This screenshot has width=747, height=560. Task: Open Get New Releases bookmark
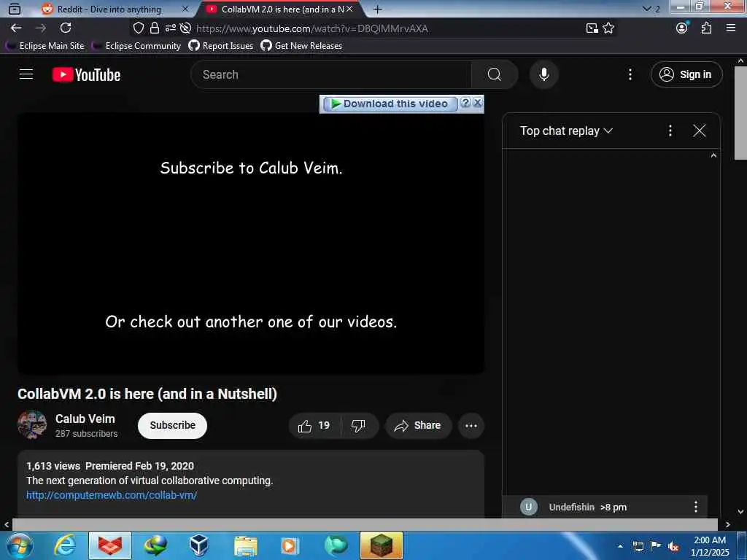[301, 46]
